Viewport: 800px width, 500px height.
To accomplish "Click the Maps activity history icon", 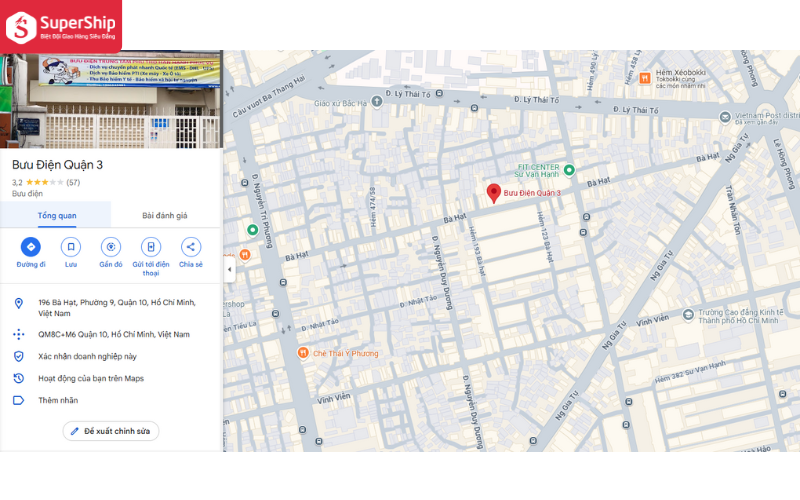I will [x=18, y=378].
